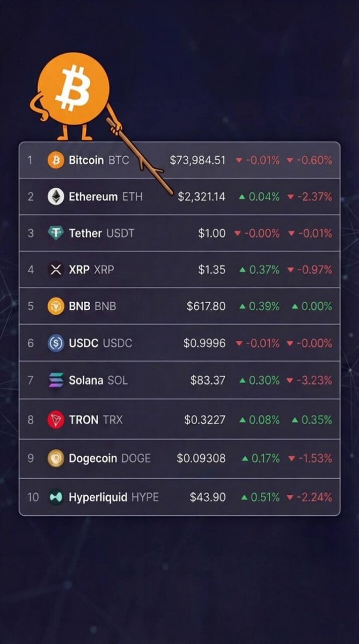
Task: Select the Tether USDT logo icon
Action: coord(56,233)
